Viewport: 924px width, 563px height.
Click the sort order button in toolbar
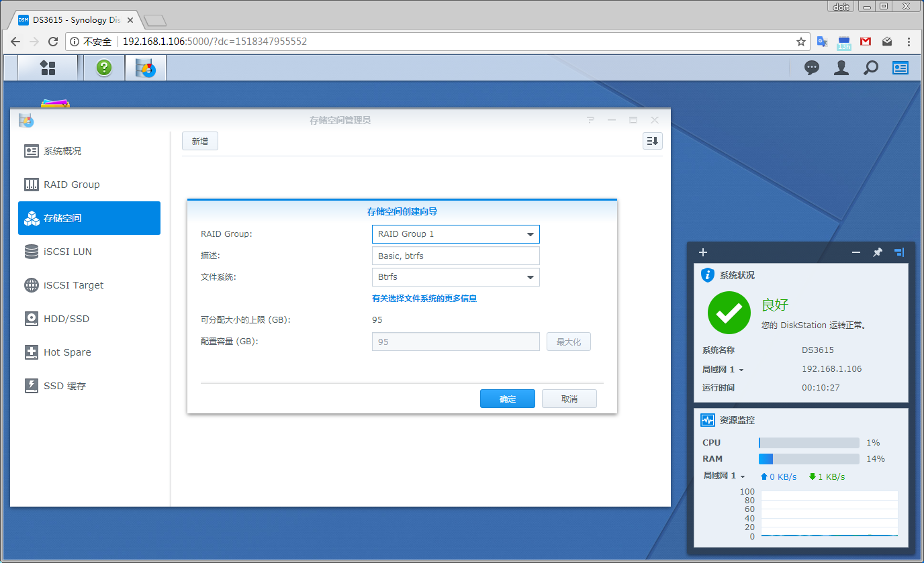pos(653,141)
